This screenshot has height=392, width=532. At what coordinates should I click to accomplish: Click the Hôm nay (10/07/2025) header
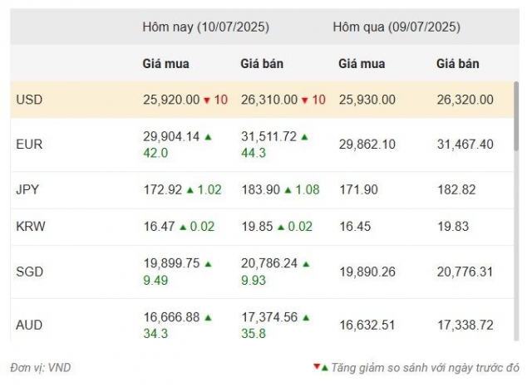pos(205,27)
